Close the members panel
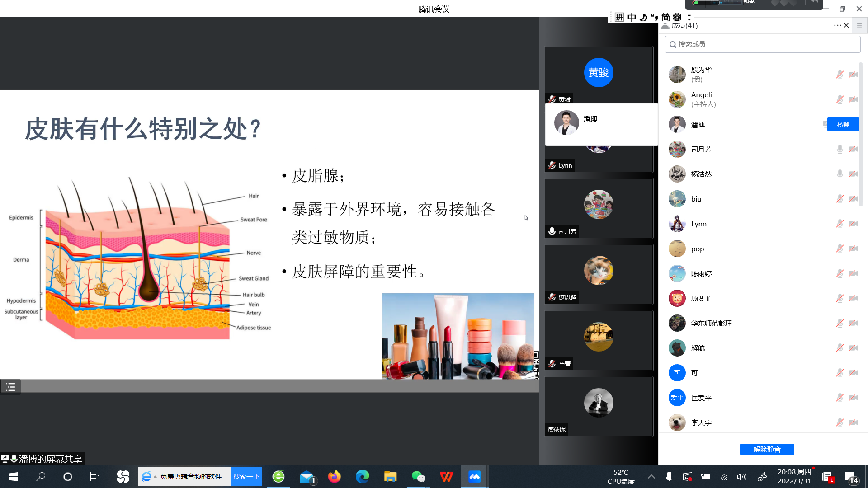The height and width of the screenshot is (488, 868). [x=846, y=26]
